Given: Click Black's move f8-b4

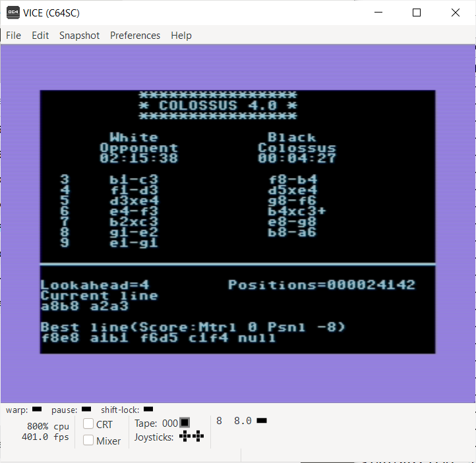Looking at the screenshot, I should [292, 180].
